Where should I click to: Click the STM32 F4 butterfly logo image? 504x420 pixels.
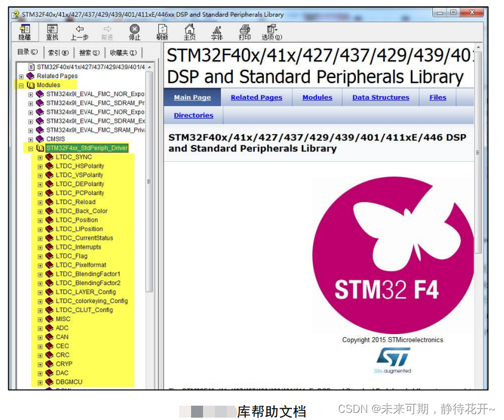393,255
